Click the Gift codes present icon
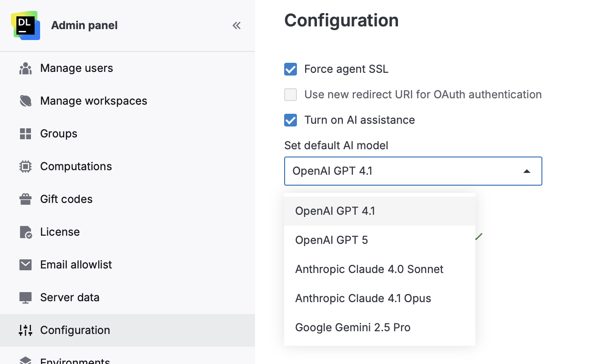 pyautogui.click(x=26, y=199)
